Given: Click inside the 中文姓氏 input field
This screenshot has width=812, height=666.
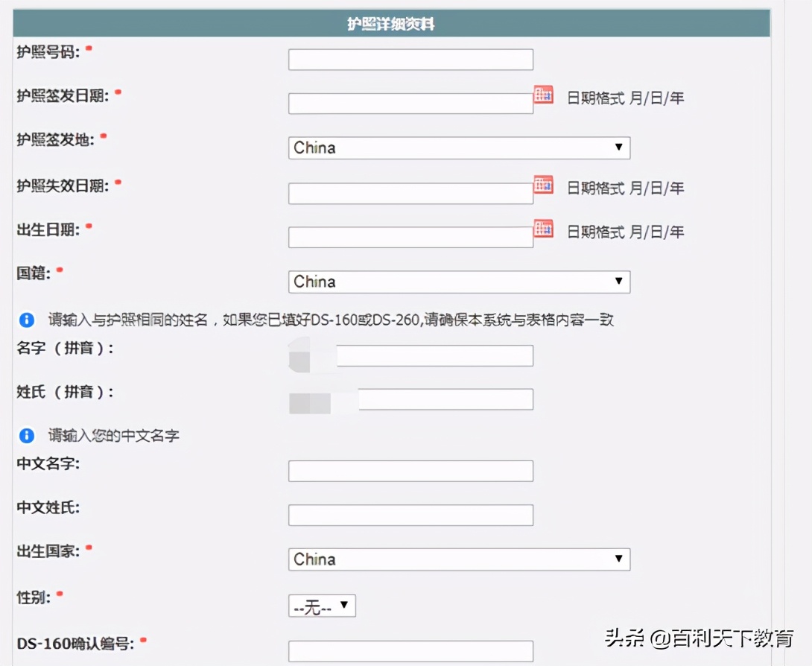Looking at the screenshot, I should point(410,515).
